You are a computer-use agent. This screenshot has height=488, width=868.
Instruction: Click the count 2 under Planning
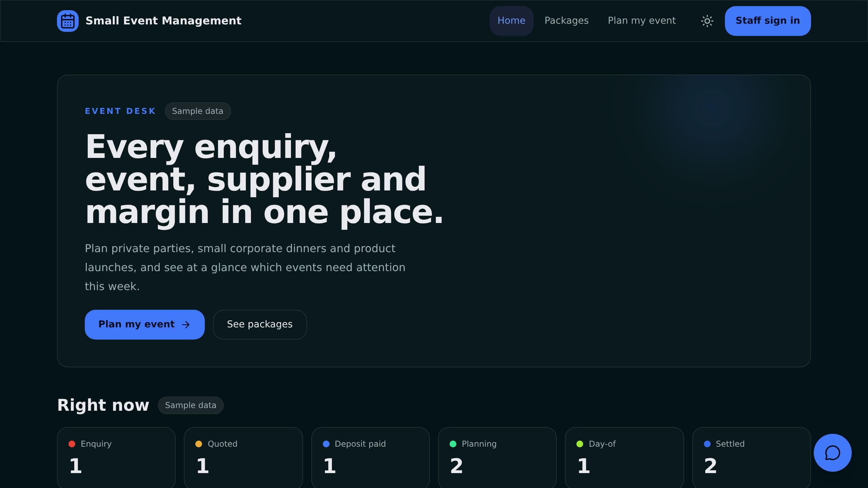(x=456, y=466)
